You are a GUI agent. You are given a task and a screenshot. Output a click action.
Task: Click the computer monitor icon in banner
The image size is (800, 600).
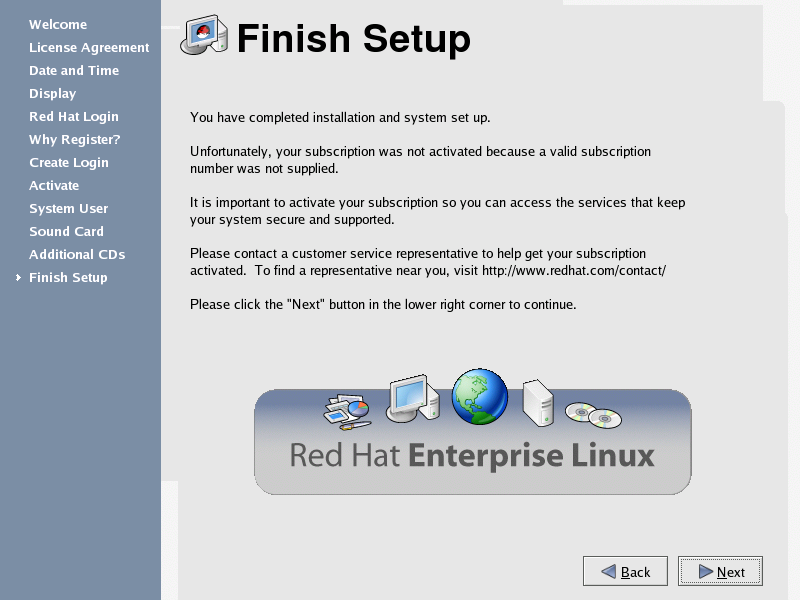click(x=414, y=398)
